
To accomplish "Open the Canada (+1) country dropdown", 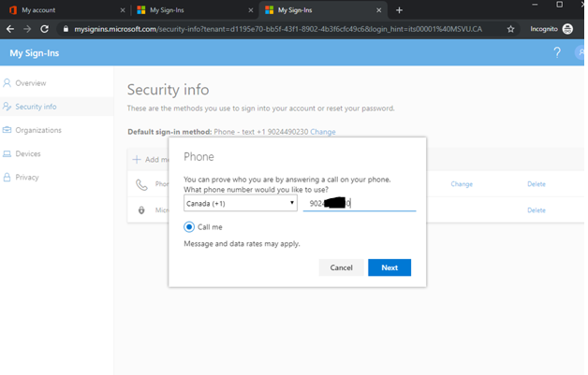I will pyautogui.click(x=241, y=203).
